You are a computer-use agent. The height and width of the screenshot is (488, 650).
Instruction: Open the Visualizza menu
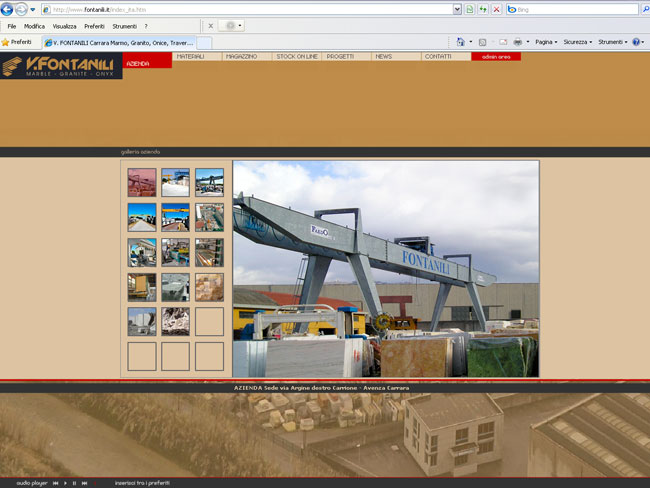tap(64, 26)
